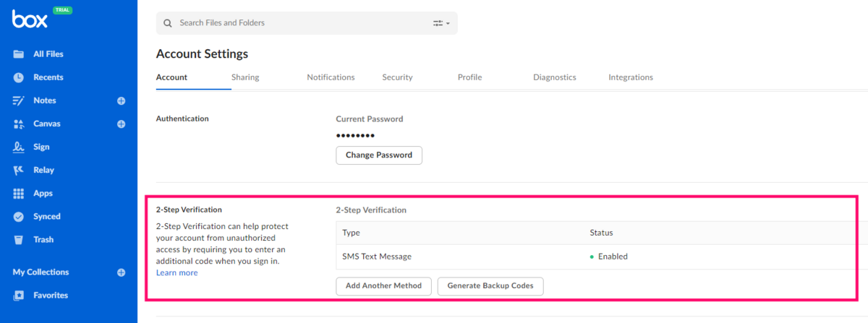Open Sign via signature icon
868x323 pixels.
click(19, 147)
